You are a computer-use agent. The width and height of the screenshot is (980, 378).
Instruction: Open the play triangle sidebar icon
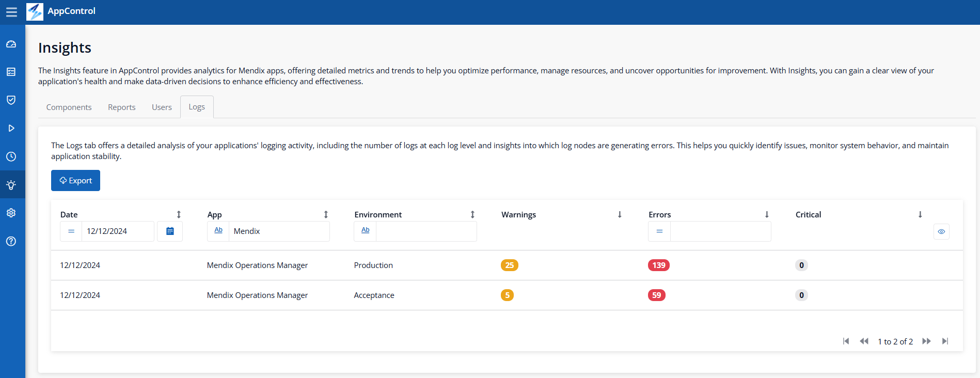click(x=11, y=128)
